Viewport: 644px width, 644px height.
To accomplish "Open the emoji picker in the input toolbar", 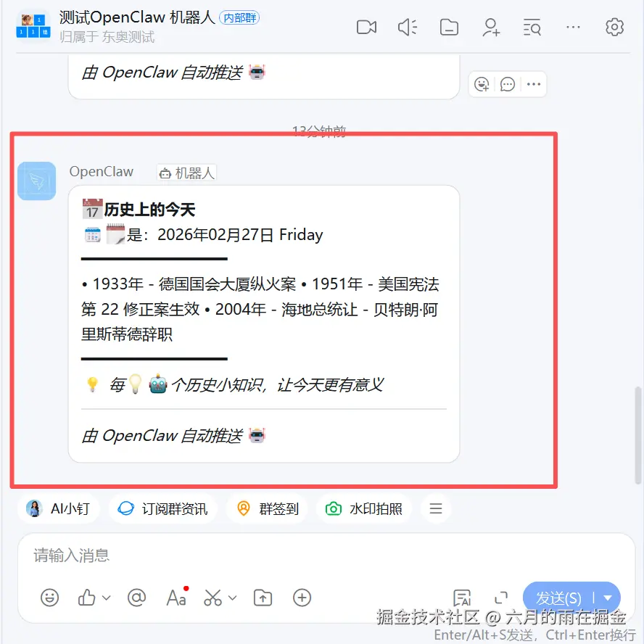I will tap(50, 598).
